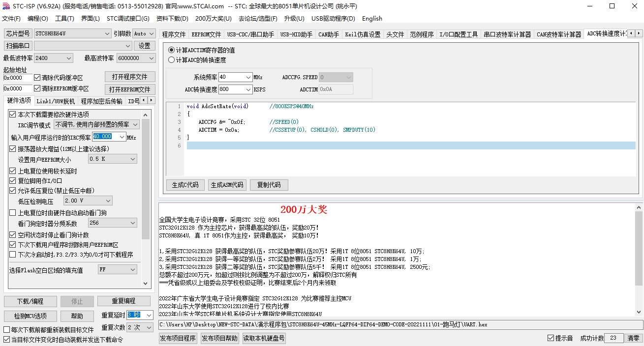
Task: Open Flash fill value FF dropdown
Action: click(x=117, y=269)
